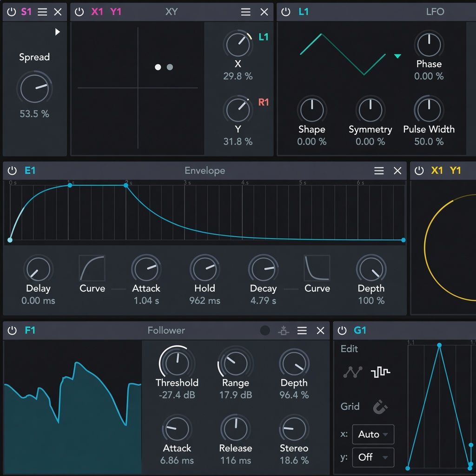Toggle power for the S1 Spread module
Viewport: 476px width, 476px height.
[x=12, y=12]
